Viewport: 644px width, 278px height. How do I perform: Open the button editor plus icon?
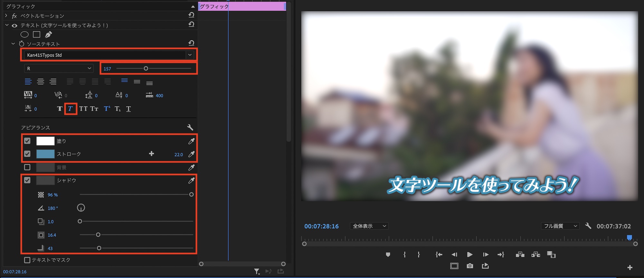630,267
